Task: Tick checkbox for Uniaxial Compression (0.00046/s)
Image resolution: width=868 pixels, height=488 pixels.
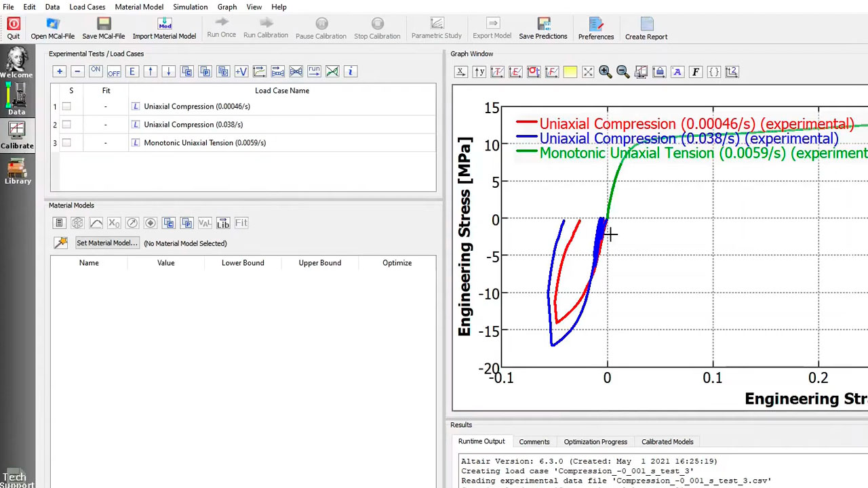Action: pyautogui.click(x=66, y=106)
